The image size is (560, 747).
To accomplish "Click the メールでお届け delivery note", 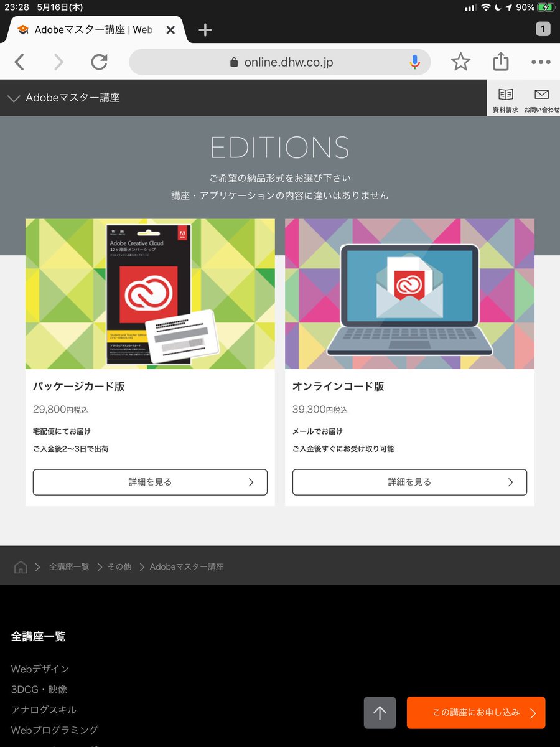I will coord(317,431).
